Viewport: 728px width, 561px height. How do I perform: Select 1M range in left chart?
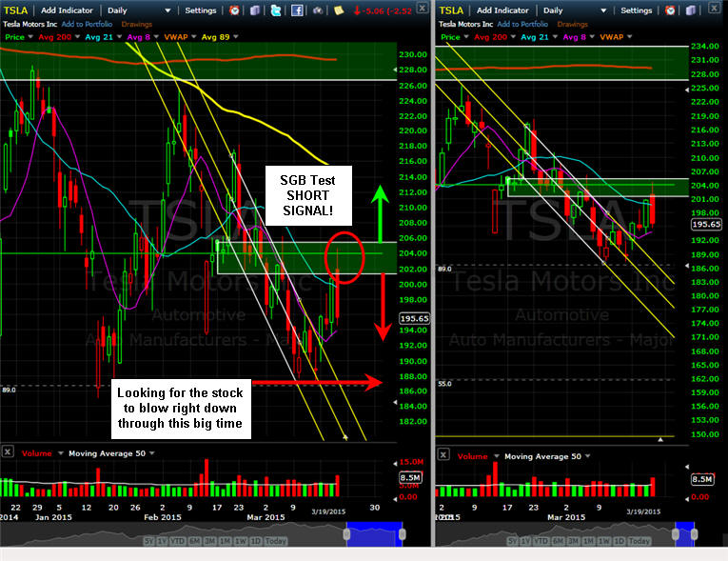click(226, 541)
